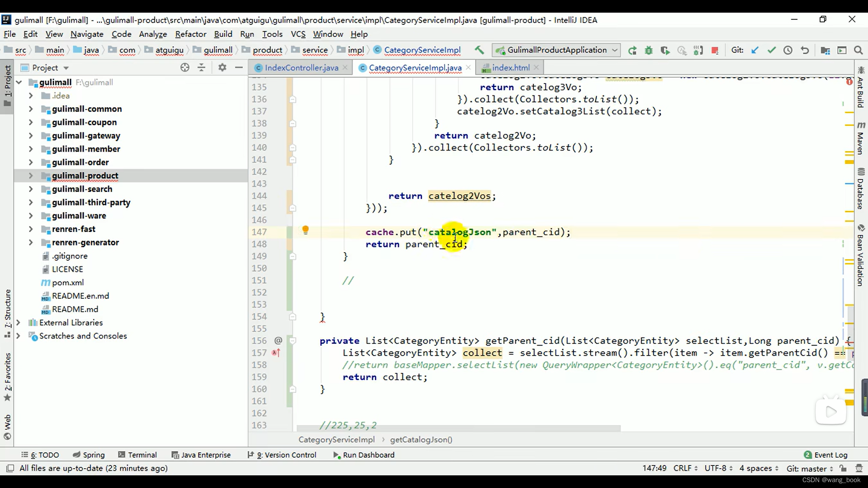This screenshot has height=488, width=868.
Task: Expand the gulimall-common module
Action: 31,109
